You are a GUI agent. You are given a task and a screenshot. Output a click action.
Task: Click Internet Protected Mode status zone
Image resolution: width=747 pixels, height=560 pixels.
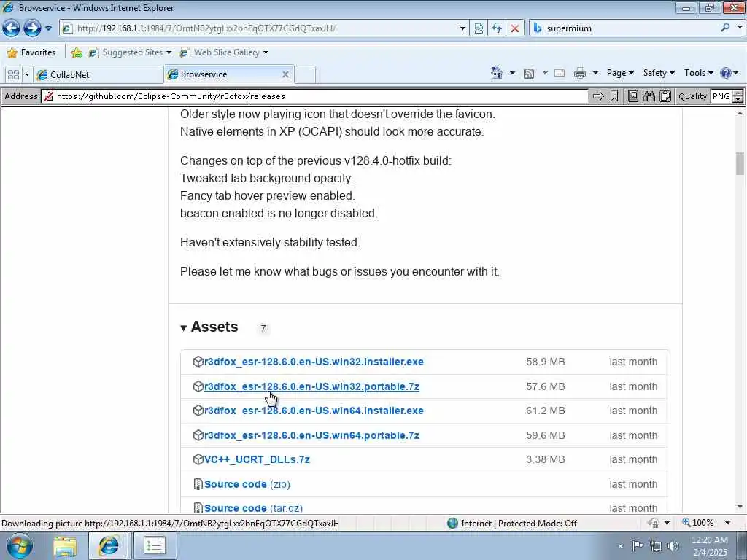coord(512,524)
